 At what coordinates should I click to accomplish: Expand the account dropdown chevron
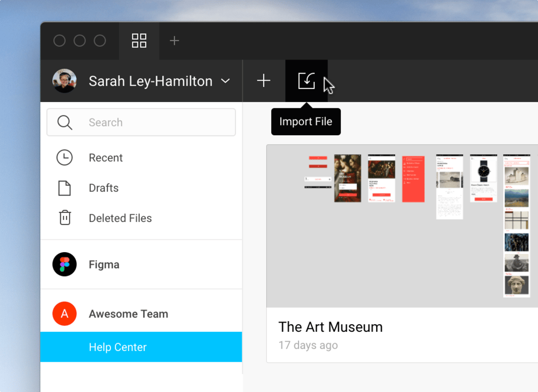click(225, 81)
